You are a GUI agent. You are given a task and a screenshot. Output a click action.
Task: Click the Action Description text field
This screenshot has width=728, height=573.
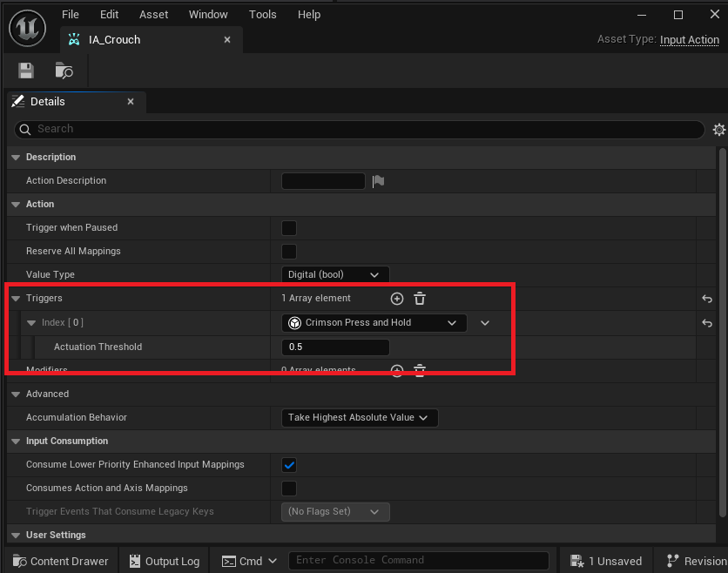pyautogui.click(x=323, y=181)
